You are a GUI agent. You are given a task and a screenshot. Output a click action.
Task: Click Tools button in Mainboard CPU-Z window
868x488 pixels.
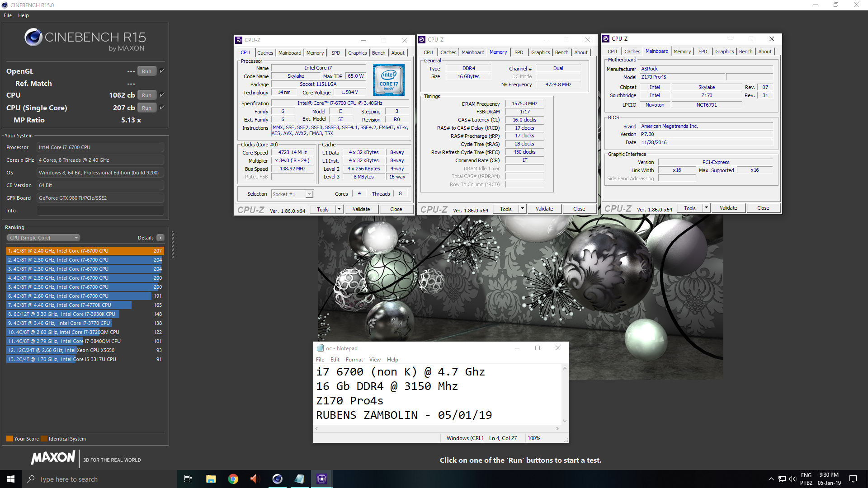(690, 208)
